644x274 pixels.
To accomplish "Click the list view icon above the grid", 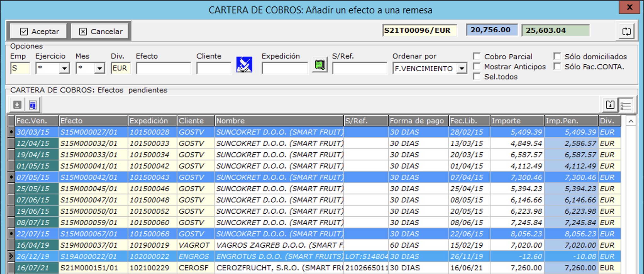I will point(626,106).
